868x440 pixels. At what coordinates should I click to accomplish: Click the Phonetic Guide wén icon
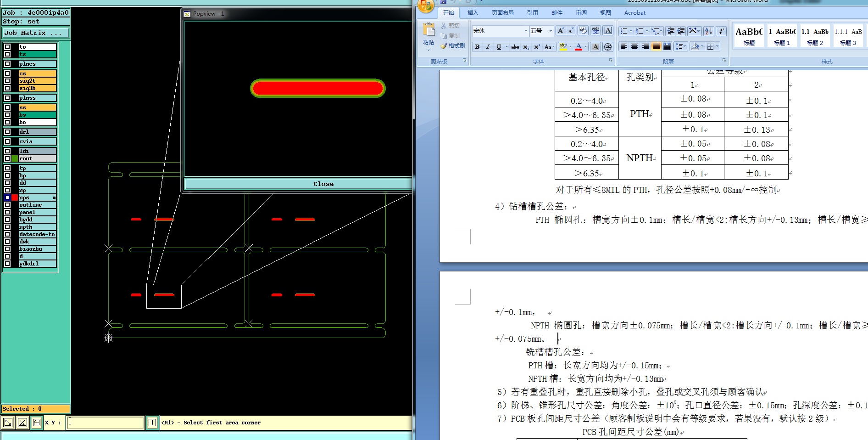[595, 31]
